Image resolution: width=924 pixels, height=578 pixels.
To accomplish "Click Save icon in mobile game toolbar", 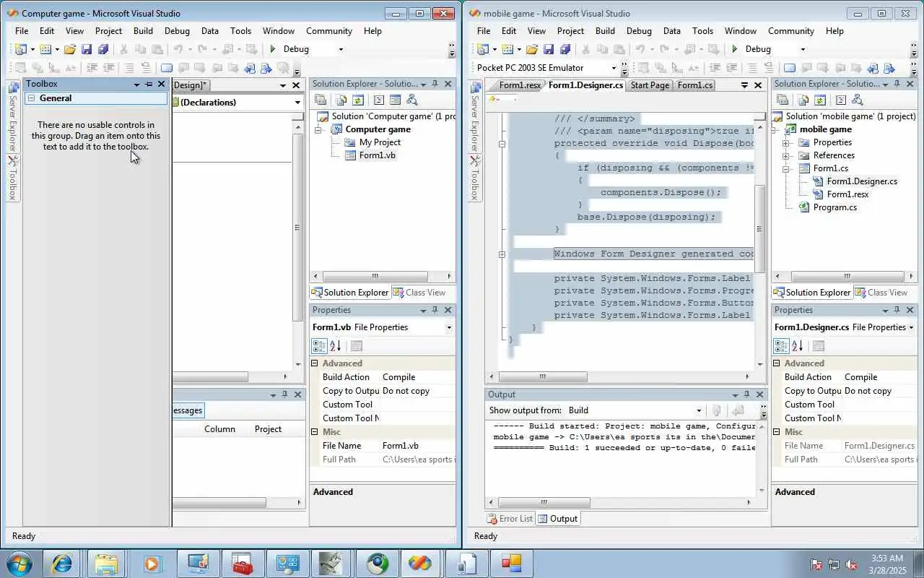I will [x=549, y=49].
